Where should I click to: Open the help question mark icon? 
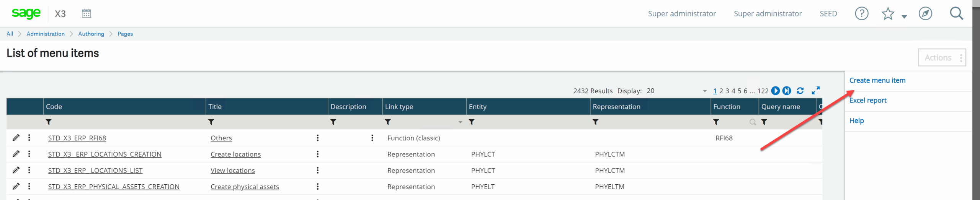click(x=862, y=14)
